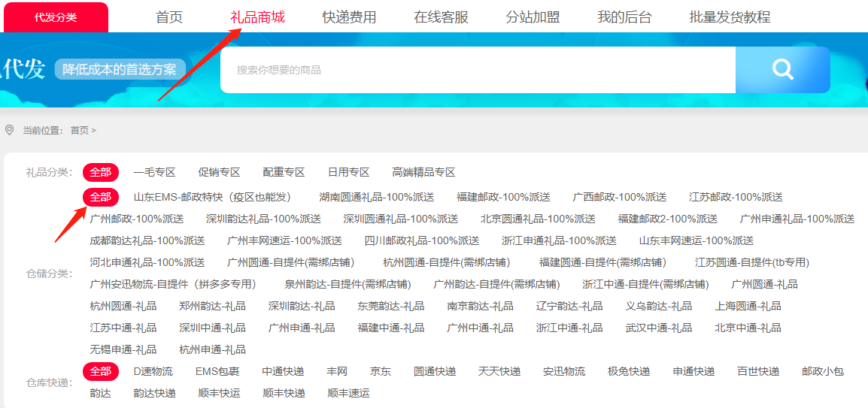Select 全部 in the 礼品分类 row
This screenshot has height=408, width=868.
101,173
